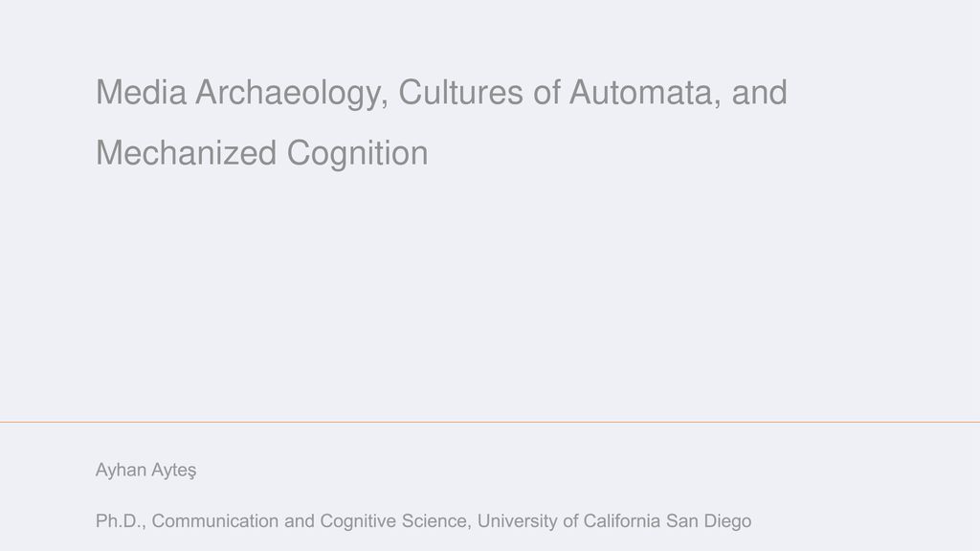Click the word "California" in the affiliation
The image size is (980, 551).
621,521
